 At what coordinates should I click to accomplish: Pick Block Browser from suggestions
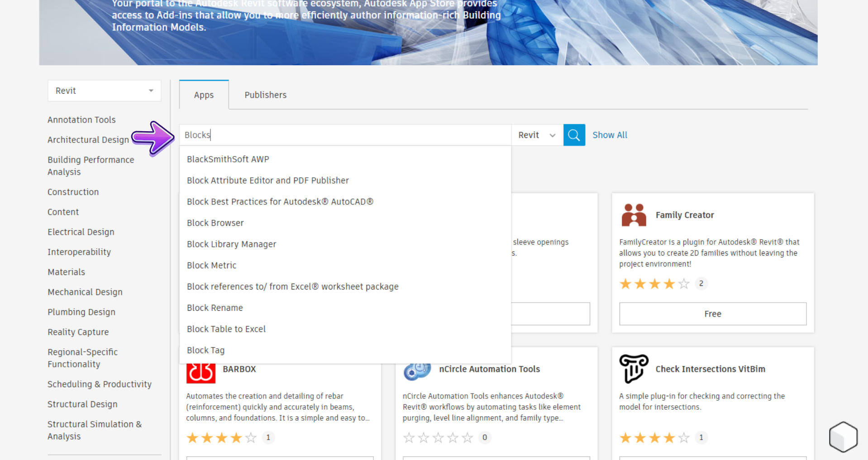click(x=215, y=223)
